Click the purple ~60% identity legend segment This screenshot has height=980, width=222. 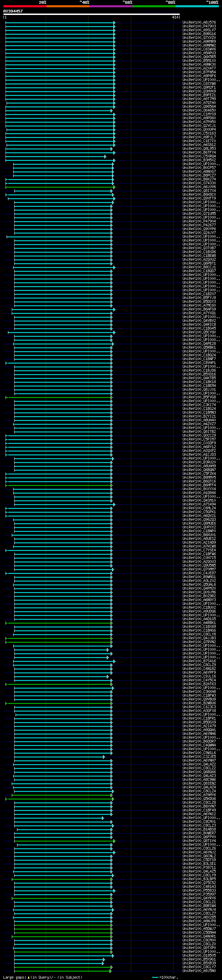[x=111, y=6]
